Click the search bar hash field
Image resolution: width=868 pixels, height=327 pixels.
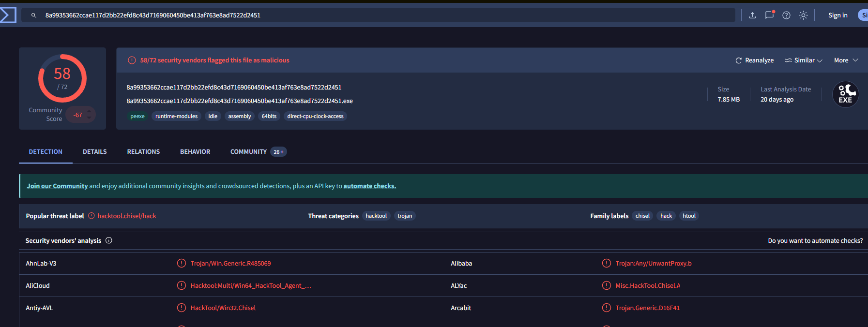(x=378, y=15)
